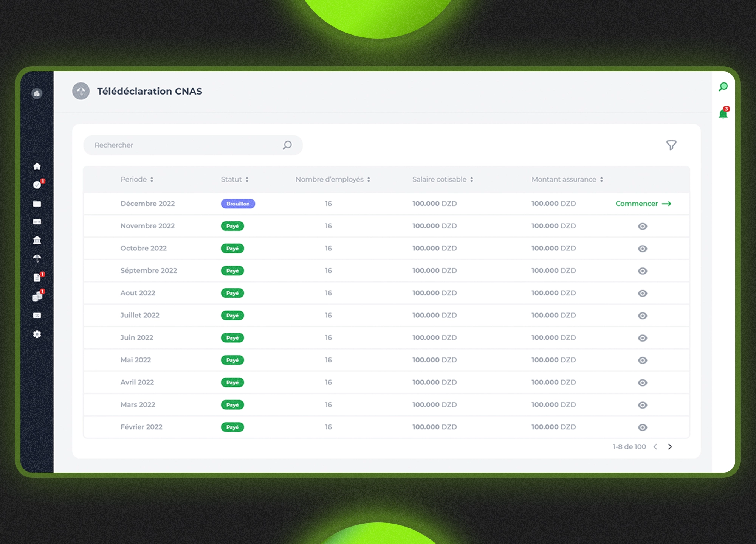This screenshot has height=544, width=756.
Task: Click salaire cotisable 100.000 DZD for Mai 2022
Action: [x=435, y=360]
